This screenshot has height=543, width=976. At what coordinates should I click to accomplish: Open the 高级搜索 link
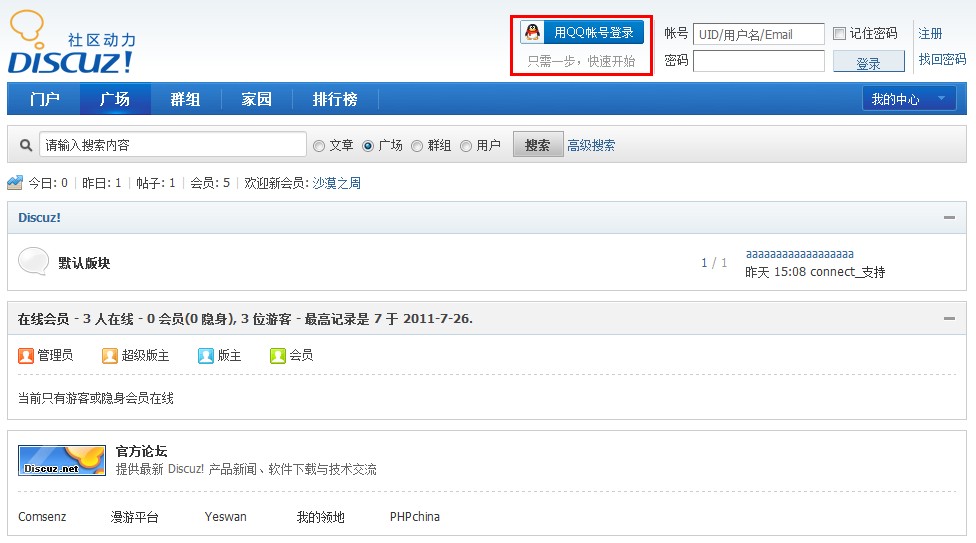[591, 146]
